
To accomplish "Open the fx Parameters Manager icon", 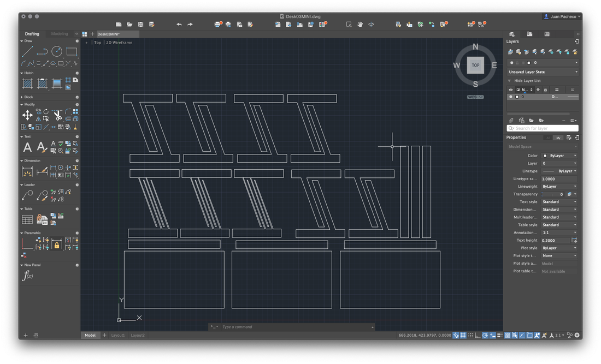I will pos(28,275).
